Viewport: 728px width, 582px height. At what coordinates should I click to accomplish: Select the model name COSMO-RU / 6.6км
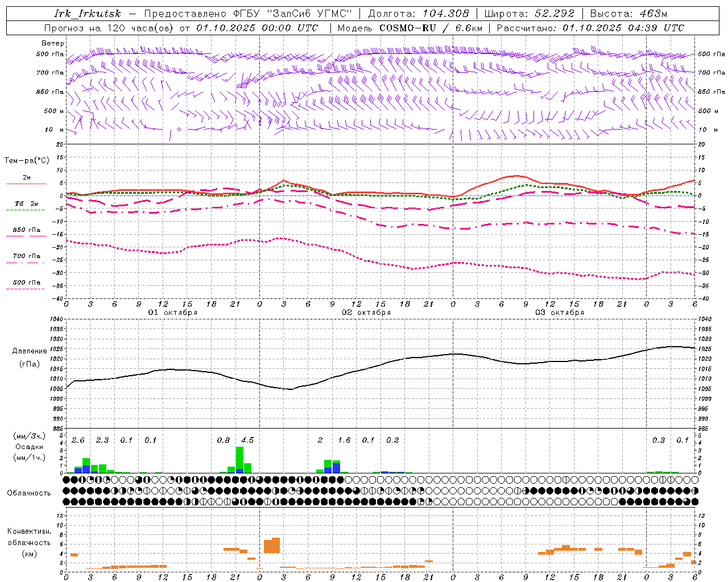point(431,28)
